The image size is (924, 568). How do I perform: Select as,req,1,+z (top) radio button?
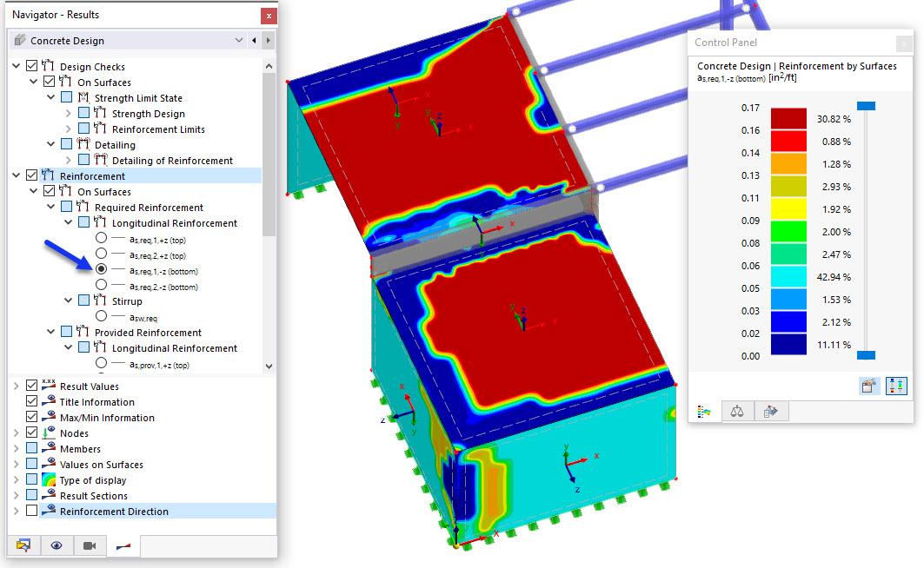pos(102,238)
